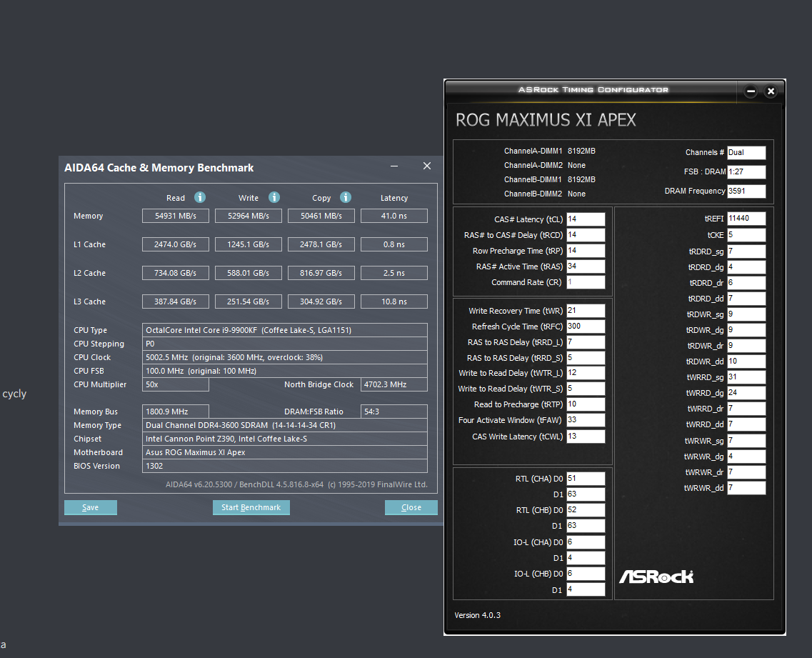The height and width of the screenshot is (658, 812).
Task: Click the Save button in AIDA64
Action: (91, 507)
